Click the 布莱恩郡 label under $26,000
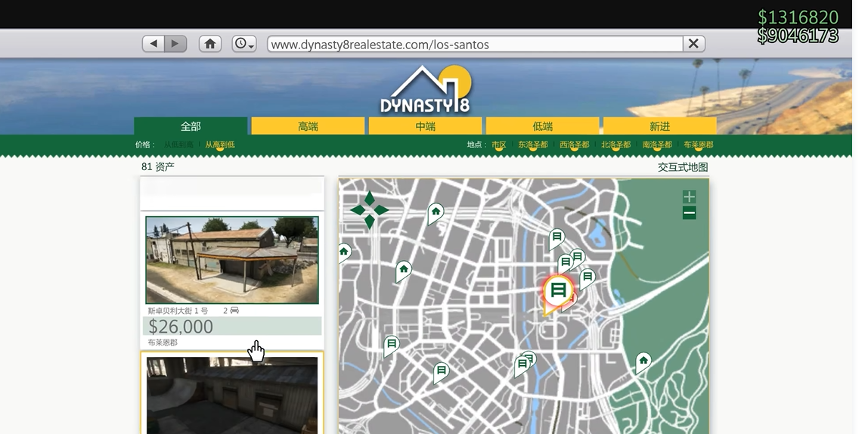 pyautogui.click(x=163, y=343)
